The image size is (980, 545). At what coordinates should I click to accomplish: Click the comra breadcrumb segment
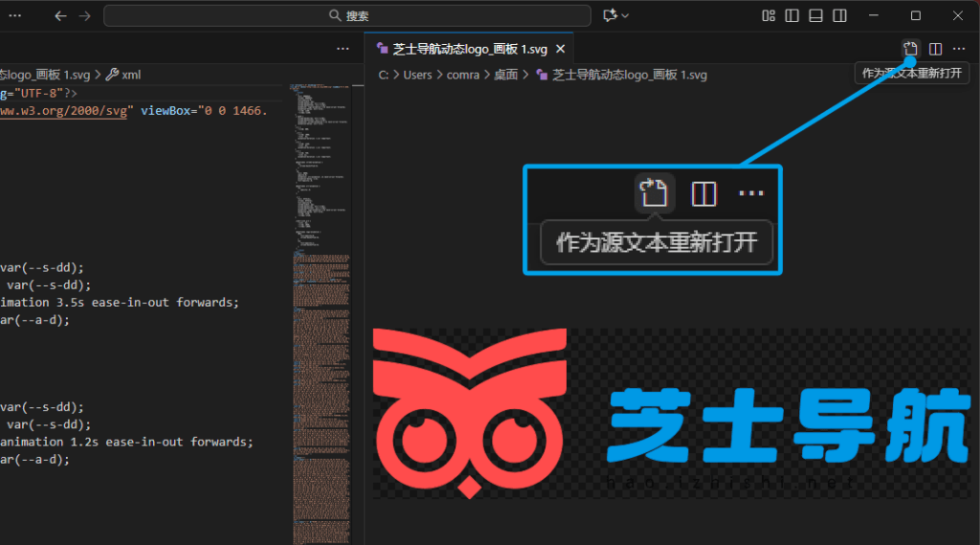pos(463,75)
